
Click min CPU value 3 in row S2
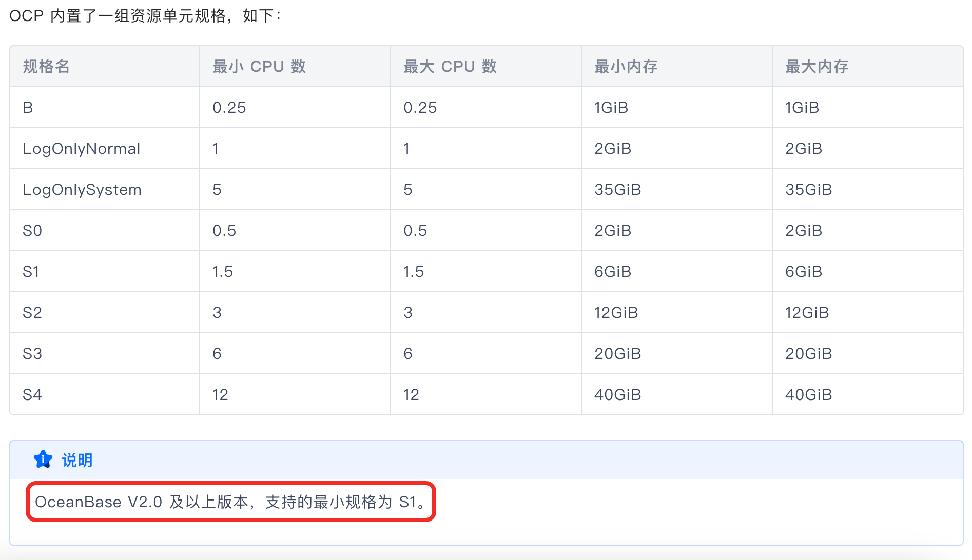pos(217,313)
